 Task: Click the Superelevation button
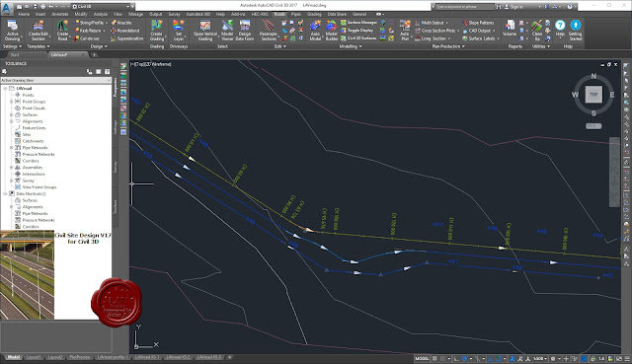pos(127,38)
